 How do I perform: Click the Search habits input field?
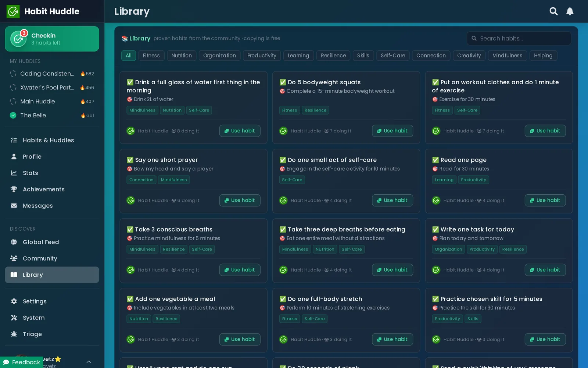coord(519,38)
